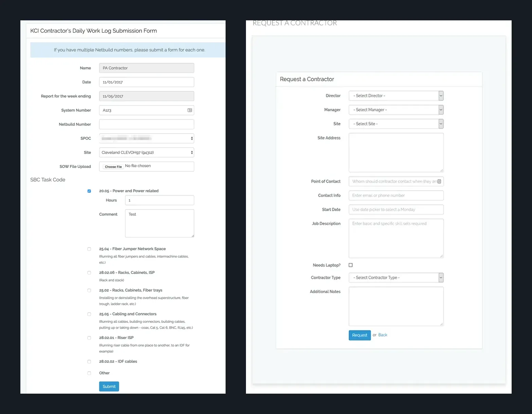Viewport: 532px width, 414px height.
Task: Focus the Contact Info input field
Action: [396, 195]
